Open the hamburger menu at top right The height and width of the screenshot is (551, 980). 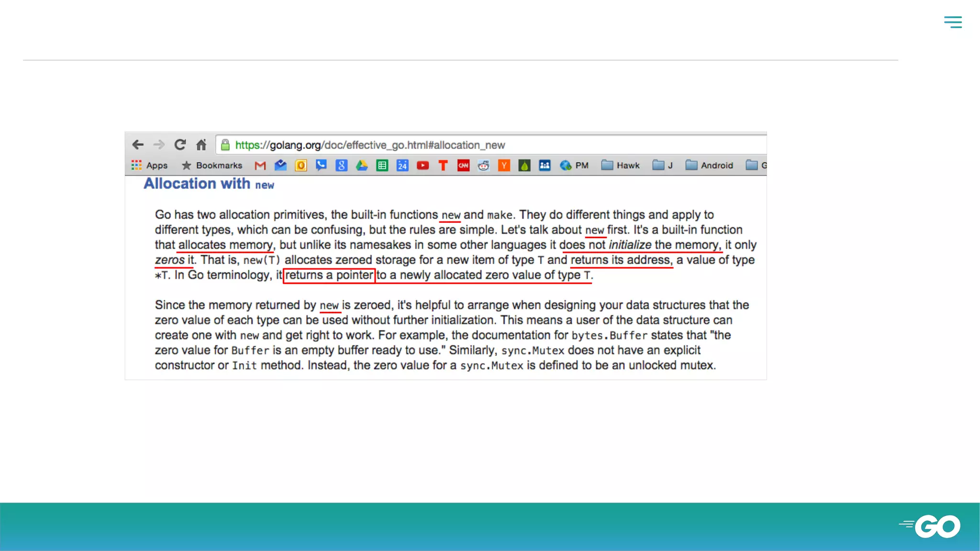(x=953, y=22)
